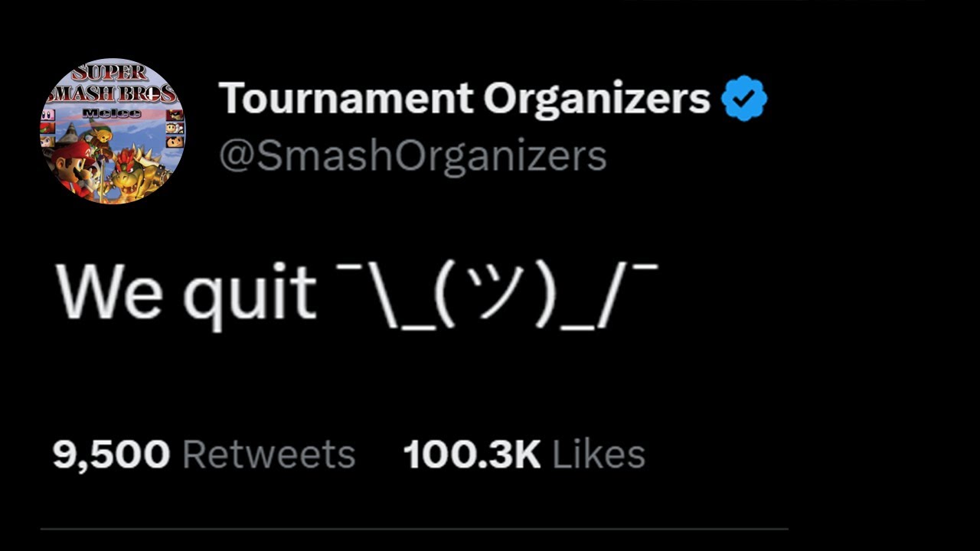Click the divider line below tweet stats
The width and height of the screenshot is (980, 551).
413,528
